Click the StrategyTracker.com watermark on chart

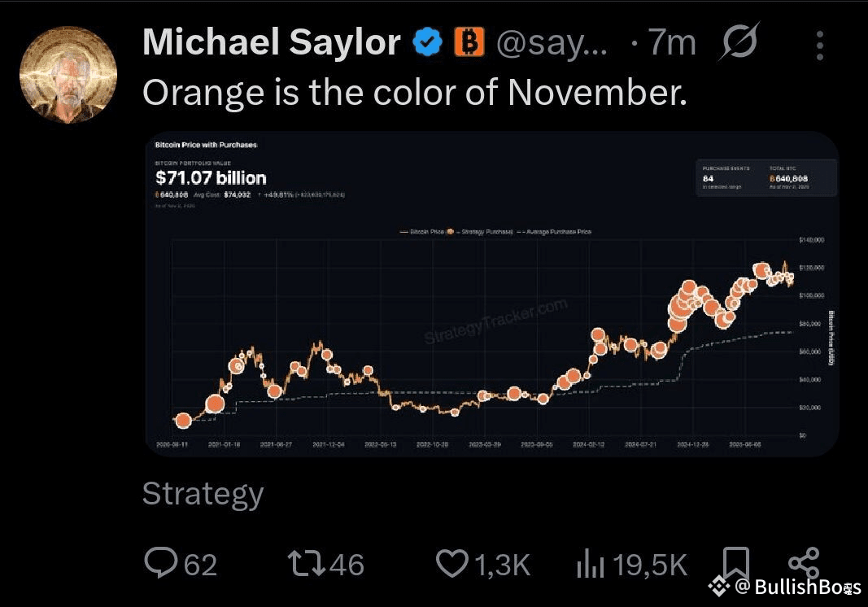(495, 321)
